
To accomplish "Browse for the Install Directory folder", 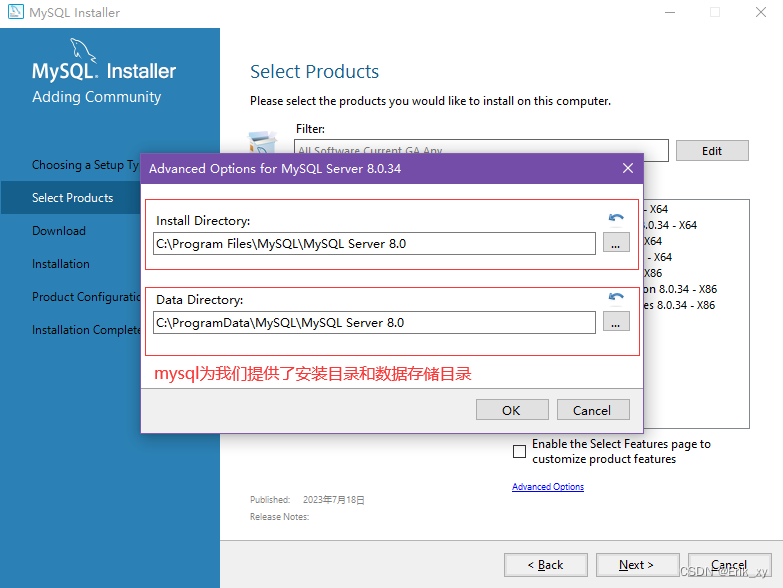I will [x=616, y=243].
